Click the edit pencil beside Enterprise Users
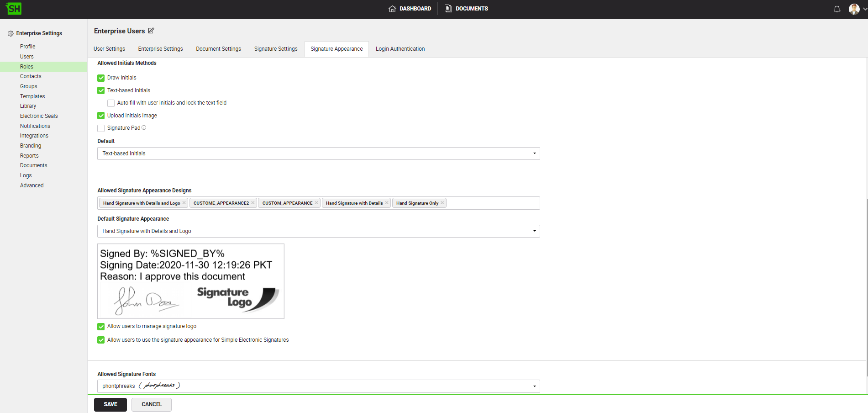Screen dimensions: 868x413 point(151,31)
